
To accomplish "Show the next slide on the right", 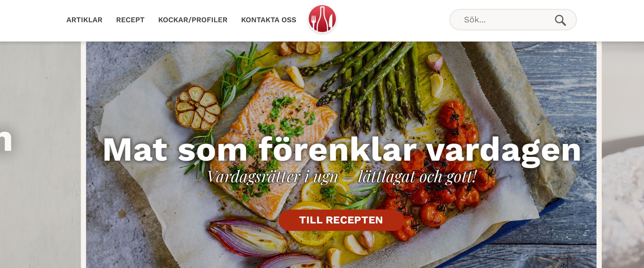I will (x=623, y=155).
